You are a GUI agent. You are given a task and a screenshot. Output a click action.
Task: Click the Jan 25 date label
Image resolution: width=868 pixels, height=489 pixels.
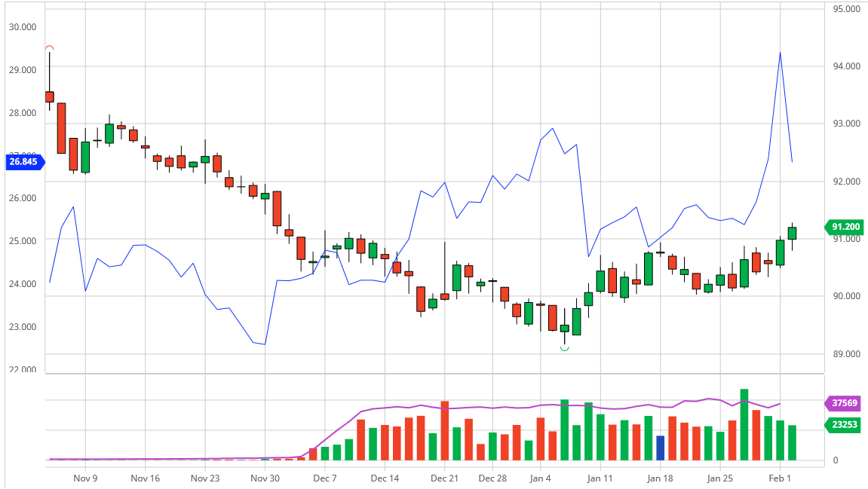click(x=719, y=478)
